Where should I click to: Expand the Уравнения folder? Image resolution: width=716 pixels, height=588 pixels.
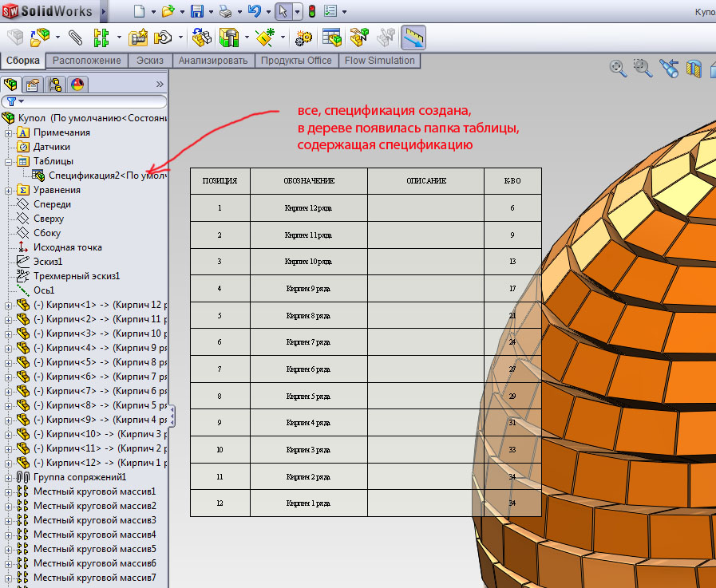point(9,190)
